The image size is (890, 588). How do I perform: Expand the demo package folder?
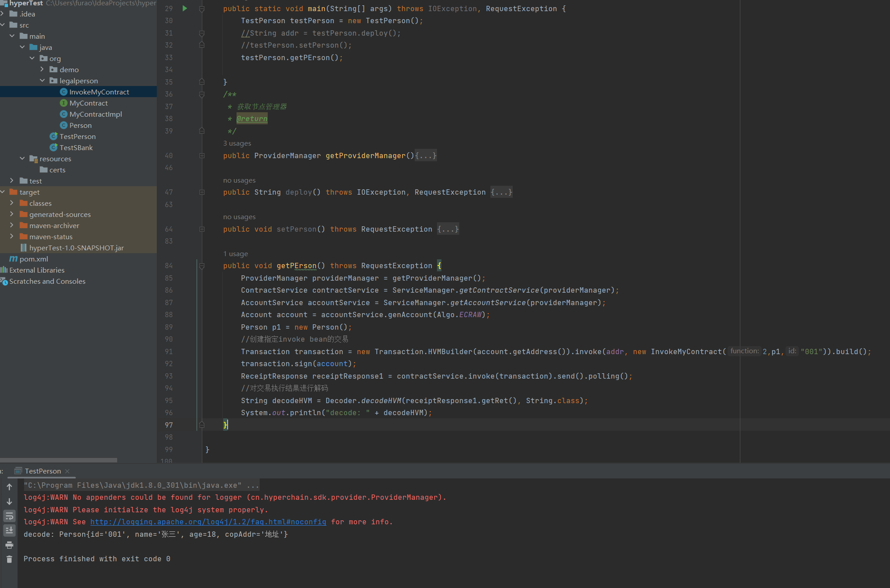pyautogui.click(x=42, y=69)
